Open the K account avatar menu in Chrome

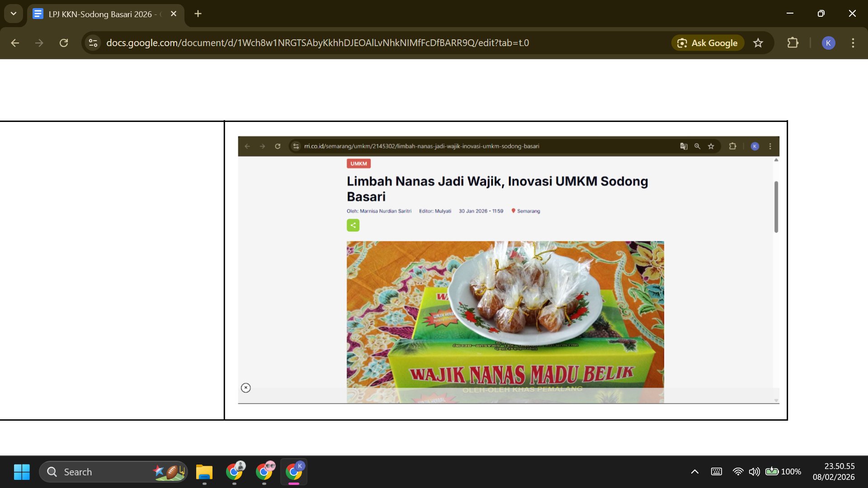pyautogui.click(x=829, y=43)
